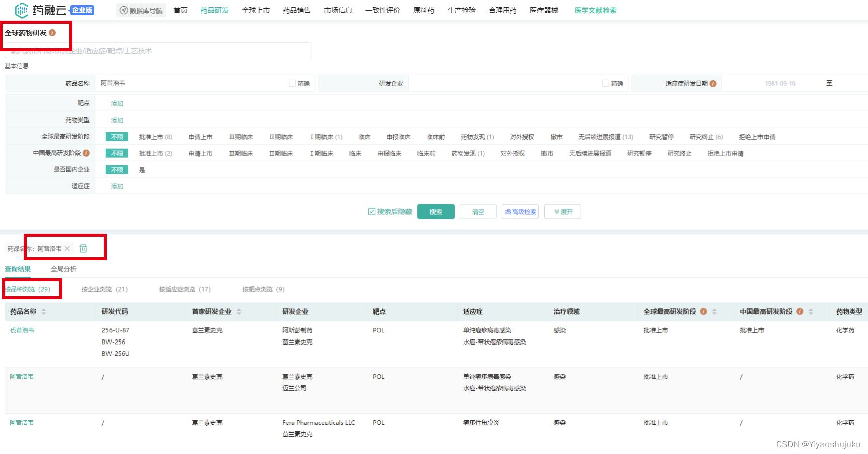868x454 pixels.
Task: Click the start date 1981-09-16 field
Action: coord(780,84)
